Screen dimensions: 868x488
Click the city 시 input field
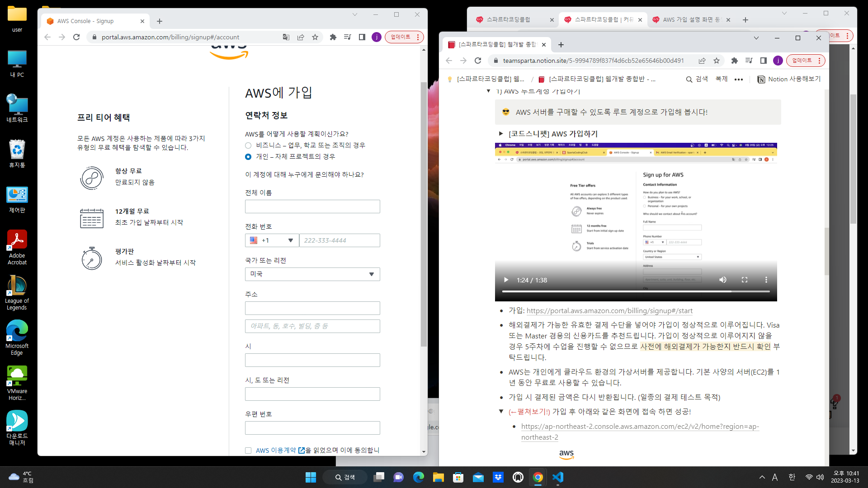pos(312,360)
